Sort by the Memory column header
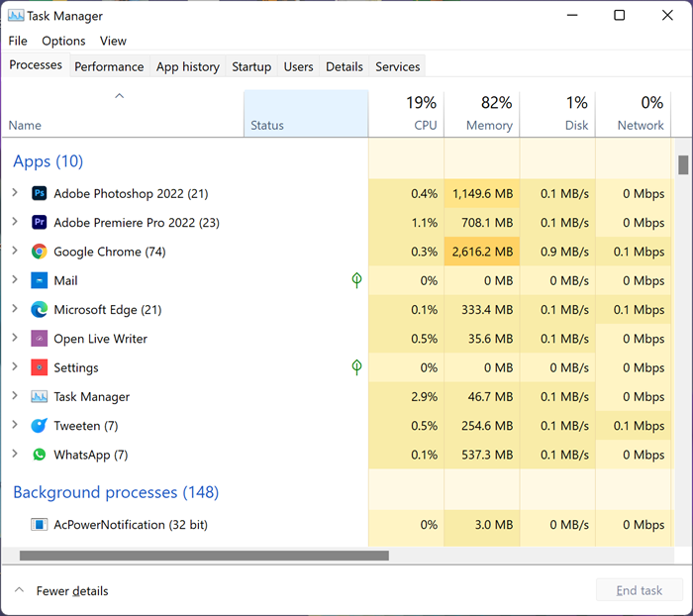Viewport: 693px width, 616px height. [x=482, y=114]
